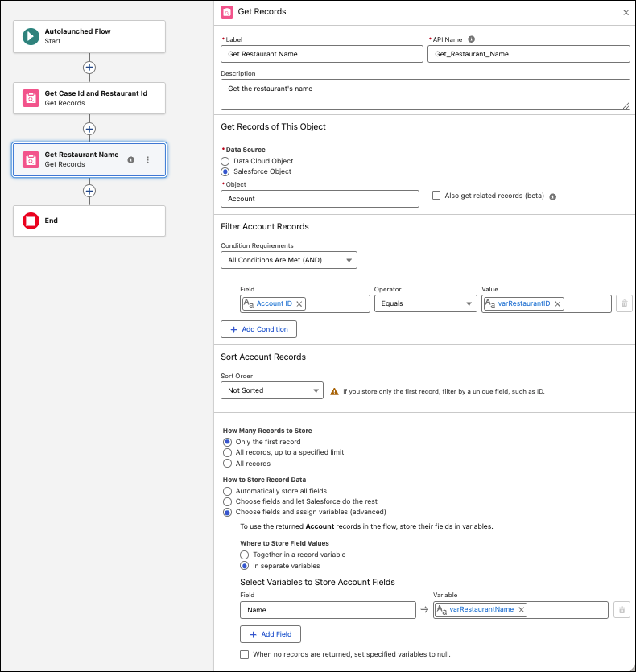Image resolution: width=636 pixels, height=672 pixels.
Task: Remove the varRestaurantID value pill
Action: click(x=557, y=303)
